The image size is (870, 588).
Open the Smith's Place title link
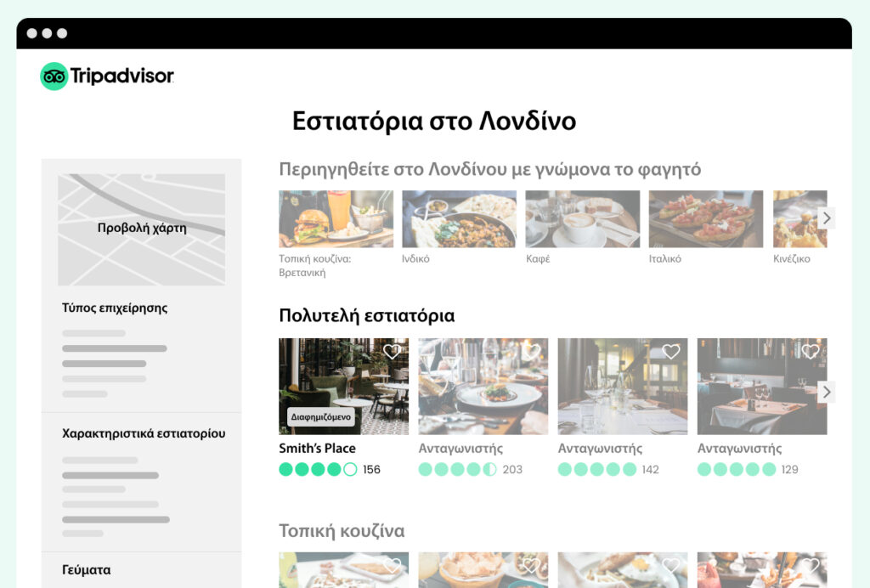(x=318, y=448)
